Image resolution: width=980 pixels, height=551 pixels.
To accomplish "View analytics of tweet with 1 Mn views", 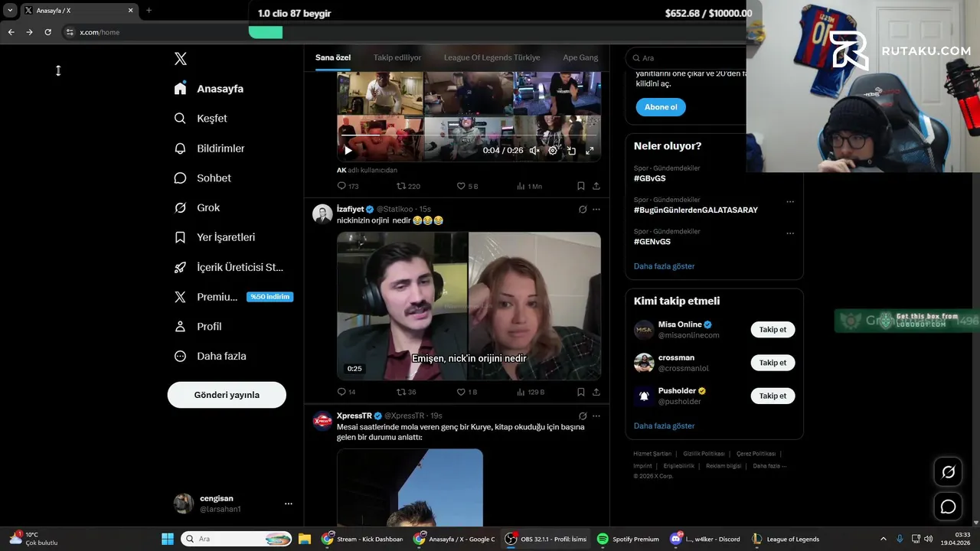I will (x=529, y=186).
